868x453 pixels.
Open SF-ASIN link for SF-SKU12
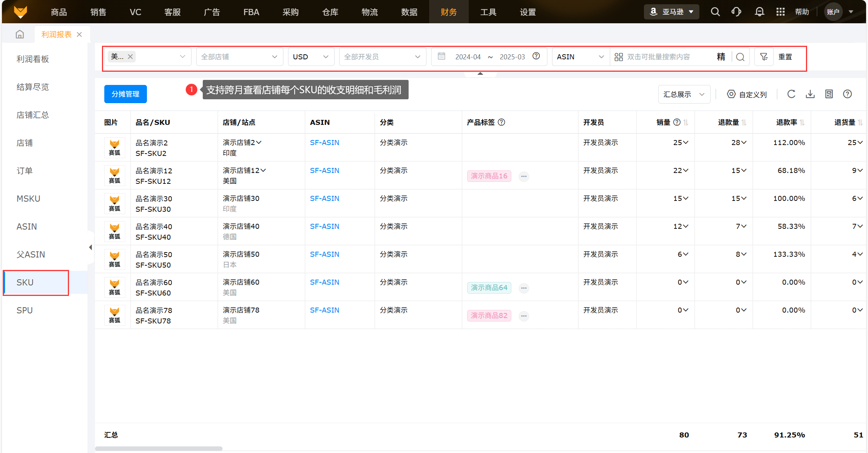pos(324,171)
